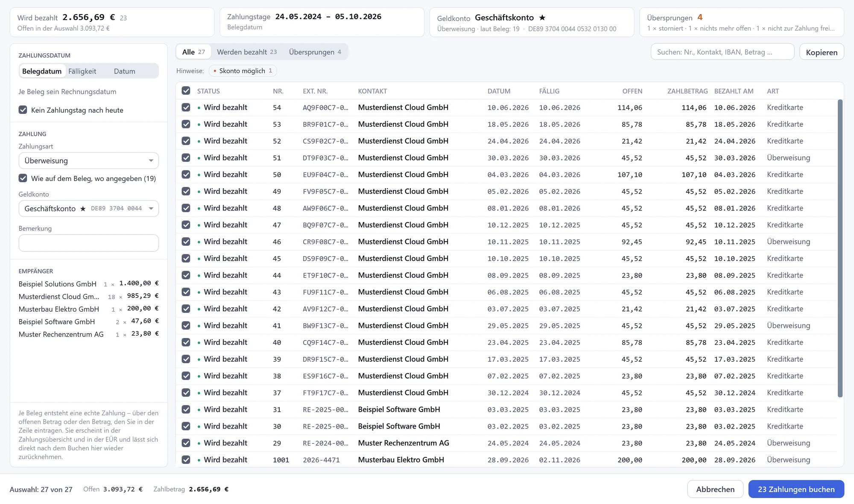Uncheck 'Kein Zahlungstag nach heute'
The image size is (854, 504).
tap(23, 110)
